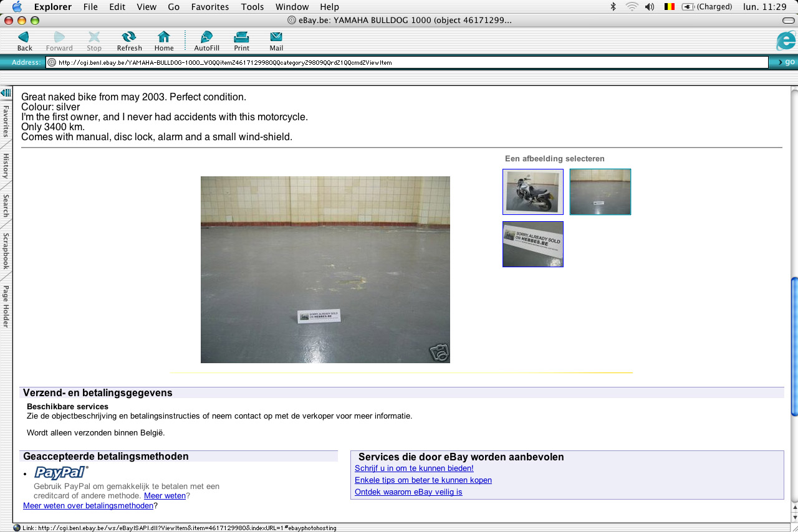
Task: Click the page icon in address bar
Action: coord(52,62)
